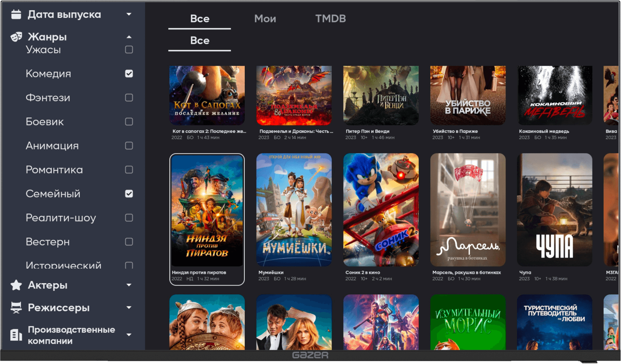Click the Семейный genre label
The image size is (621, 364).
pos(53,194)
